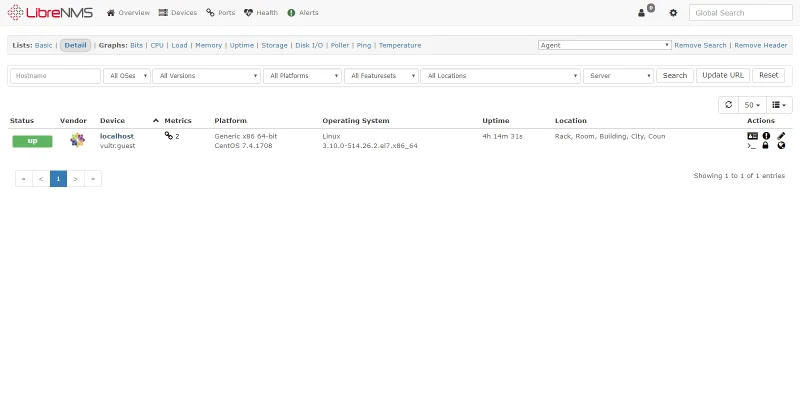Open device alerts via exclamation icon
Image resolution: width=800 pixels, height=402 pixels.
(766, 136)
